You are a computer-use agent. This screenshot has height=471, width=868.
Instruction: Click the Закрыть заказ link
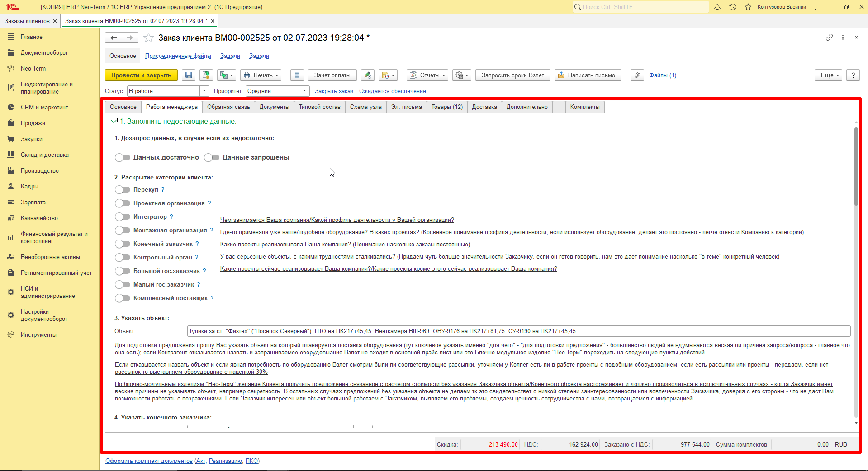[x=334, y=91]
